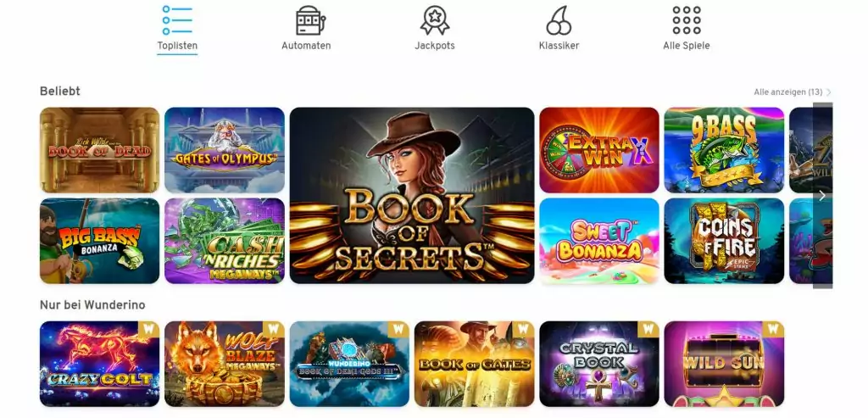This screenshot has width=868, height=418.
Task: Switch to the Klassiker tab label
Action: click(559, 46)
